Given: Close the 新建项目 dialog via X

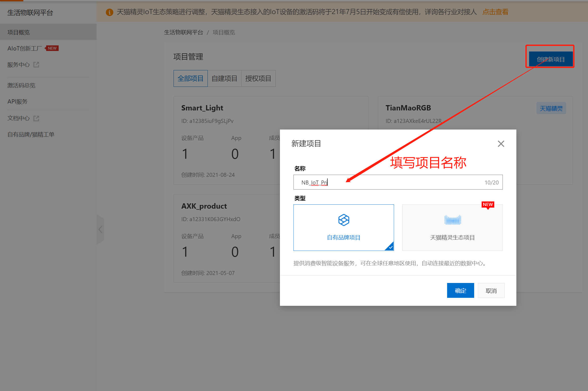Looking at the screenshot, I should coord(501,144).
